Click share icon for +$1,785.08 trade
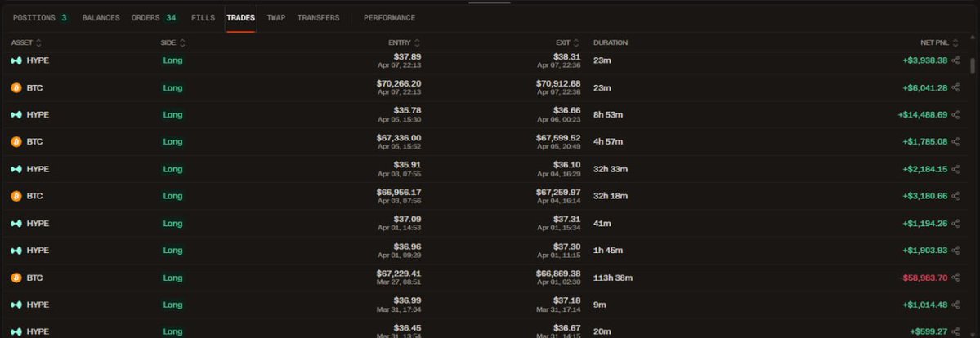Screen dimensions: 980x338 [955, 142]
